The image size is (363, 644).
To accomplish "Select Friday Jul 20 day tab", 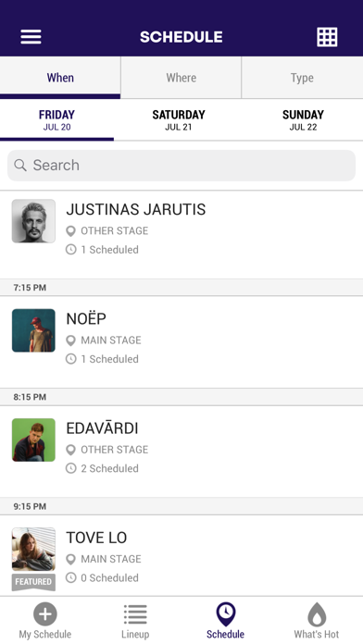I will [x=56, y=120].
